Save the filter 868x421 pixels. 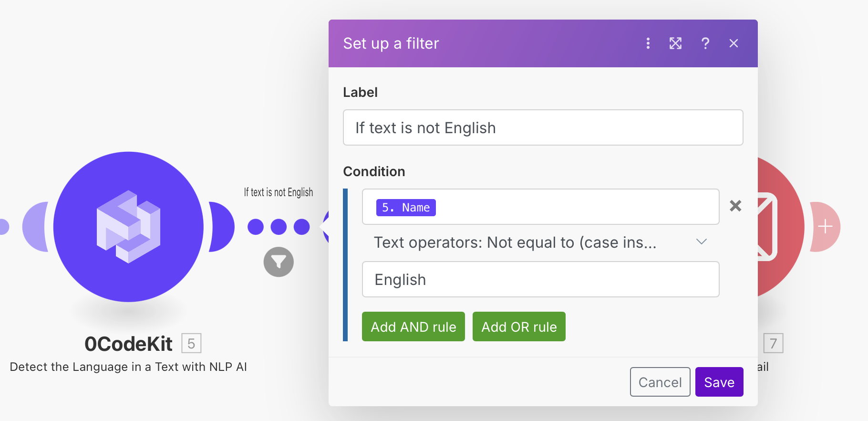(x=719, y=382)
